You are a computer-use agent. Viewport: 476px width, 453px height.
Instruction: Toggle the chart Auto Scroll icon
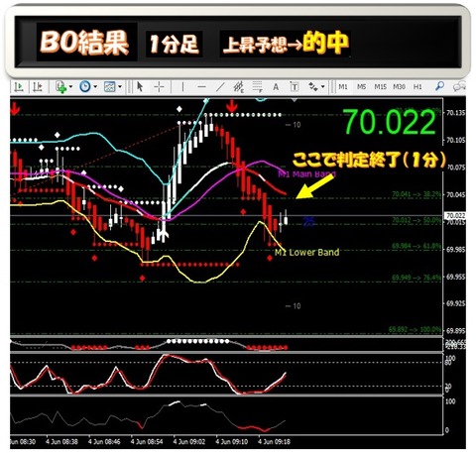click(19, 87)
